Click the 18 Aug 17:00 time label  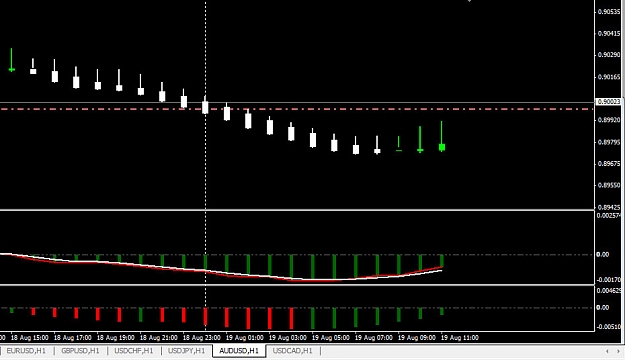73,338
